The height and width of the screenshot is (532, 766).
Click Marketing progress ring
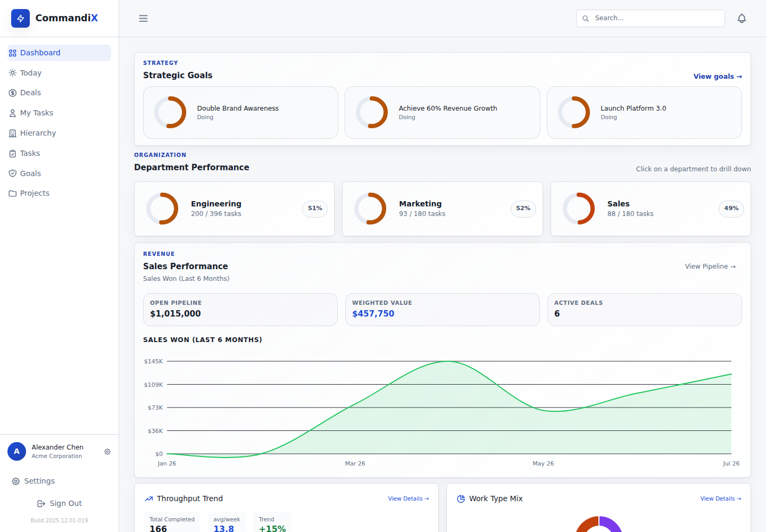(370, 209)
